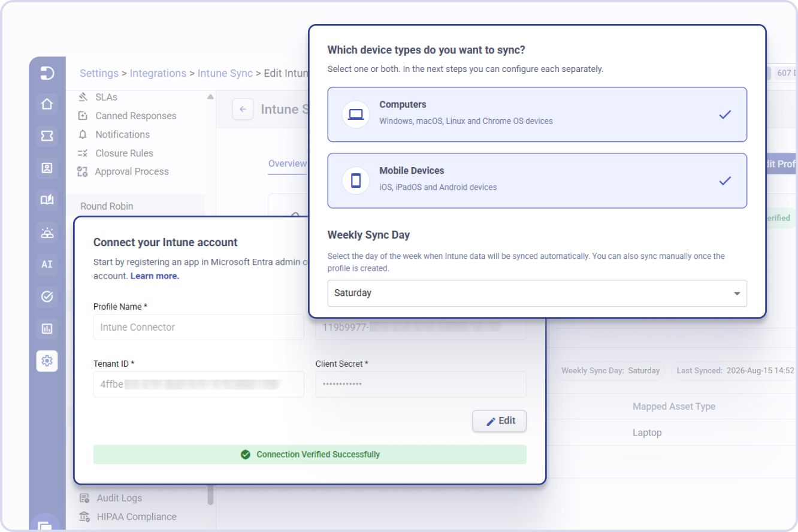Click the Saturday dropdown arrow
The image size is (798, 532).
(x=737, y=294)
